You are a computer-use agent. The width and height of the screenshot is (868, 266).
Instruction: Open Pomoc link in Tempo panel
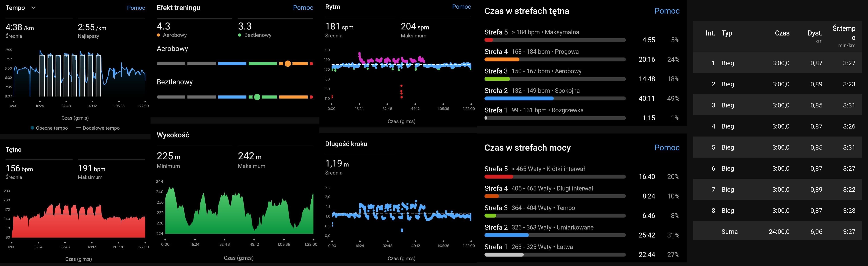pyautogui.click(x=136, y=8)
